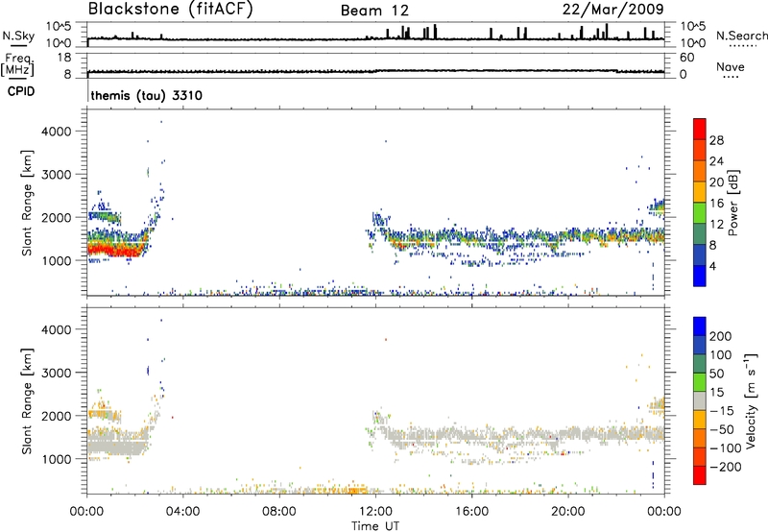
Task: Click the date '22/Mar/2009'
Action: (x=613, y=10)
